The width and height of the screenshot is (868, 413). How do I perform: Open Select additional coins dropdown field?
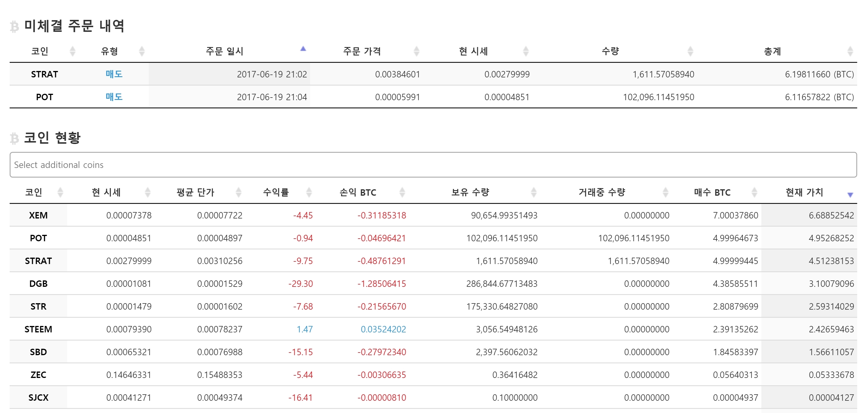pyautogui.click(x=433, y=165)
